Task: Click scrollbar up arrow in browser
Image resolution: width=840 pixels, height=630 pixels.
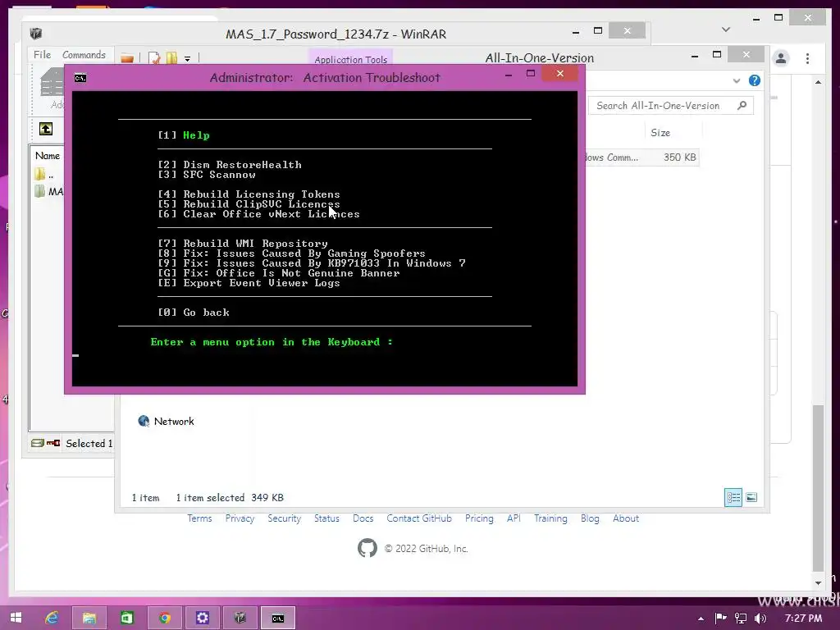Action: pyautogui.click(x=818, y=82)
